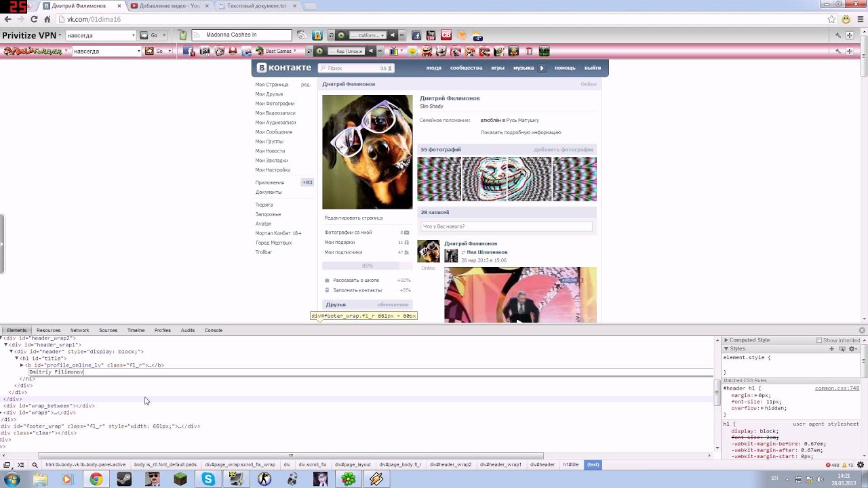
Task: Click the VK Поиск search field
Action: 356,68
